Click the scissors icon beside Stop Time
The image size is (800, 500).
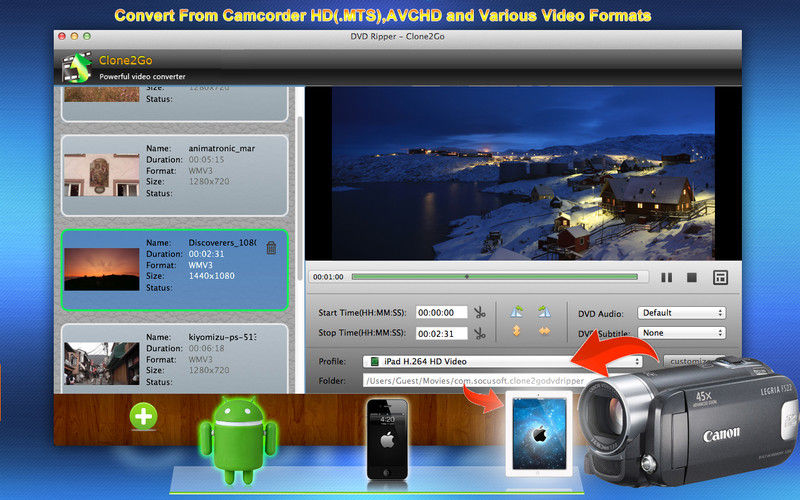pyautogui.click(x=480, y=333)
